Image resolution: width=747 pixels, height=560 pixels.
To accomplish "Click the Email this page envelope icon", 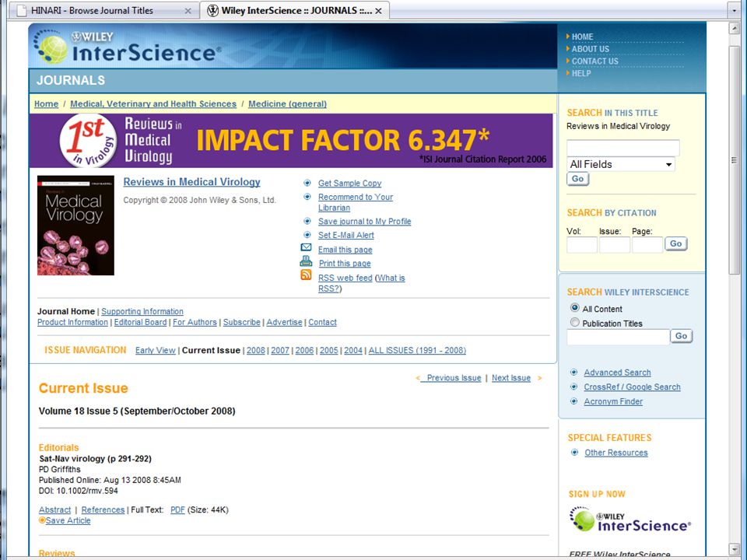I will (307, 247).
